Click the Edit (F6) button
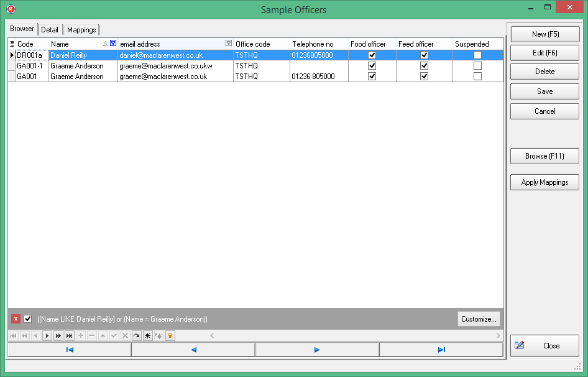Image resolution: width=588 pixels, height=377 pixels. (x=545, y=53)
